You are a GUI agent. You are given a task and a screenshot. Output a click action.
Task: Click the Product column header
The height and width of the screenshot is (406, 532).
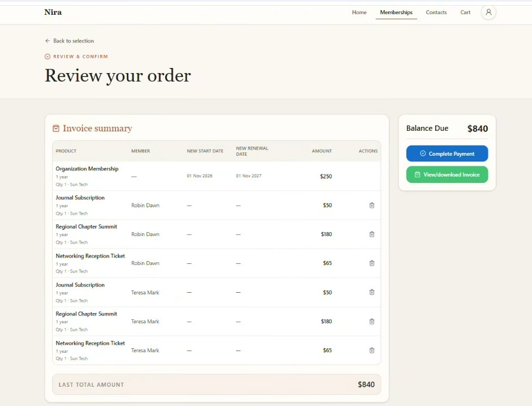pos(66,151)
